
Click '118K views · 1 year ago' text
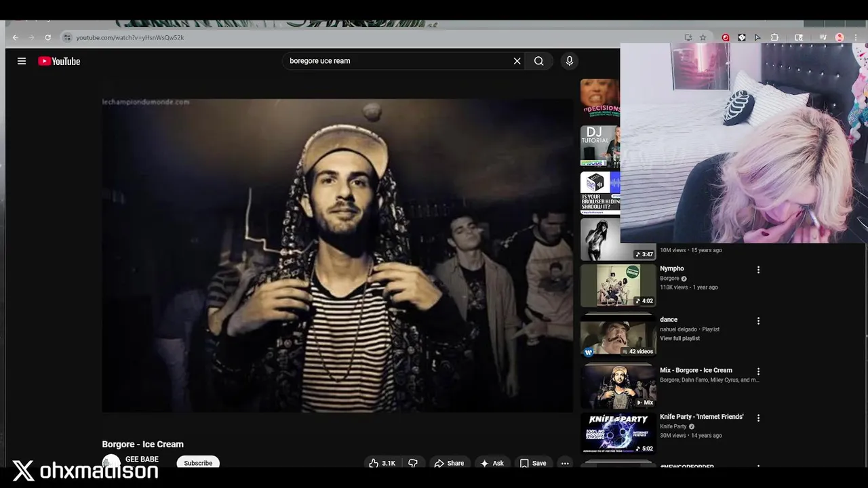tap(689, 287)
